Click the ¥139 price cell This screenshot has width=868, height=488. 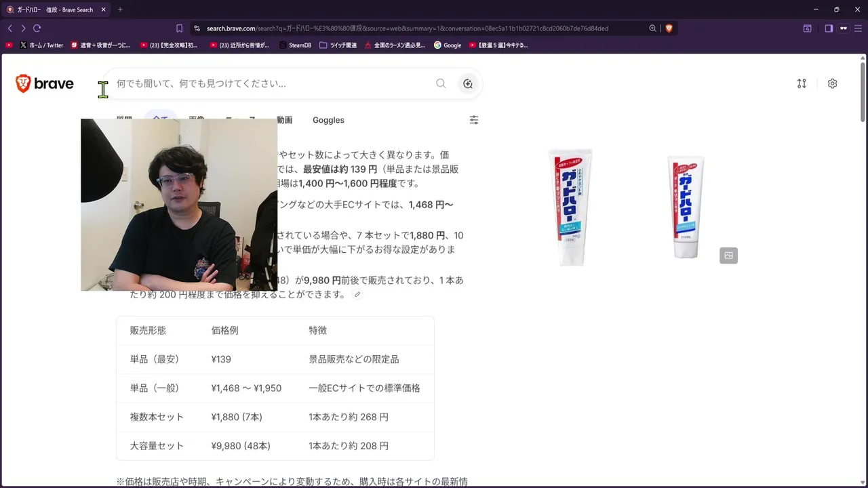(x=221, y=359)
